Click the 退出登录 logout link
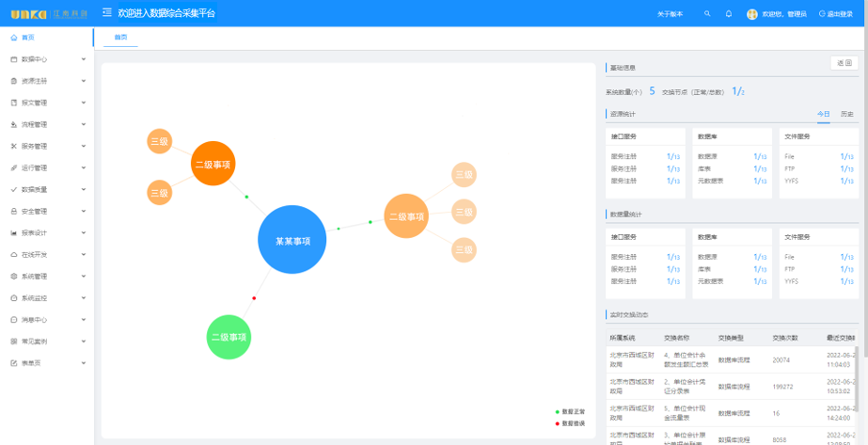 836,14
